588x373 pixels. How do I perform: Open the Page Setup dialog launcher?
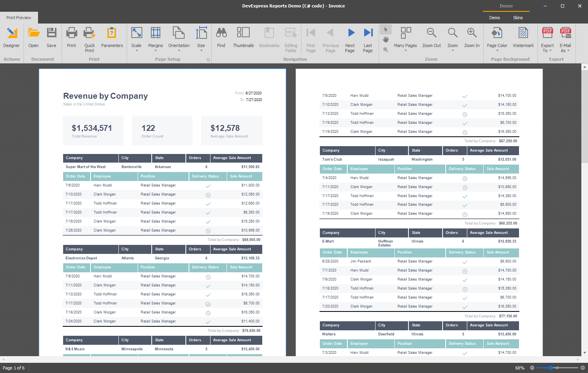208,60
